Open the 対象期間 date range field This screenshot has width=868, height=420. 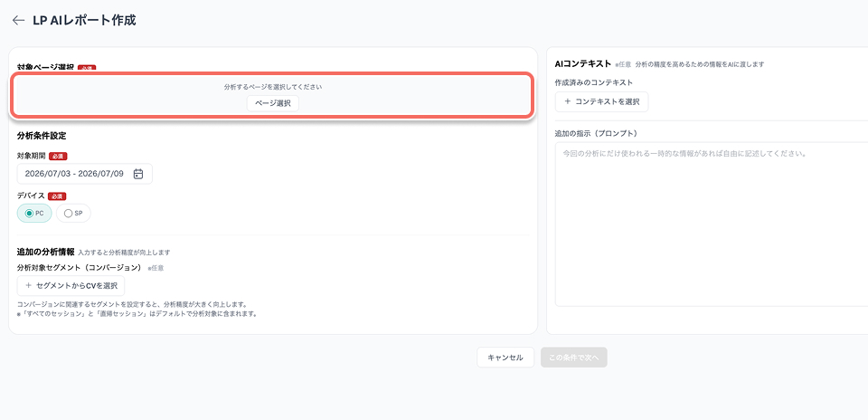pos(85,174)
